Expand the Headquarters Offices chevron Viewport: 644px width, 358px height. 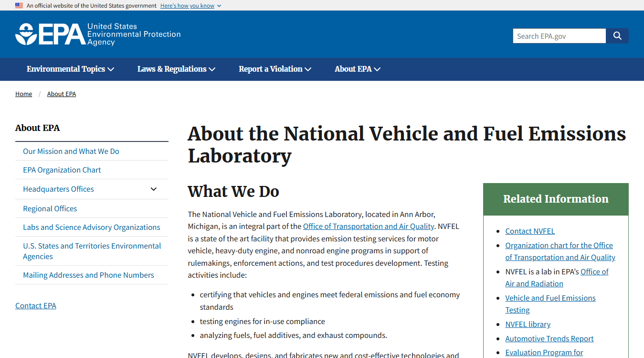coord(154,189)
